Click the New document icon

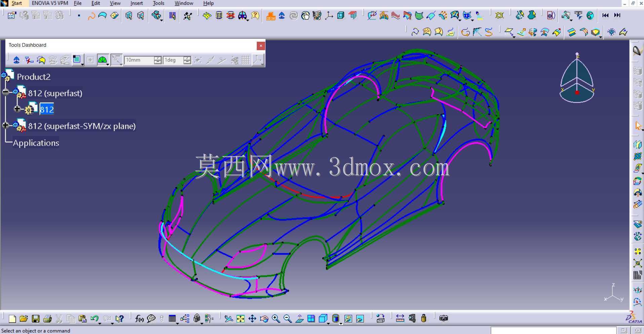coord(12,319)
